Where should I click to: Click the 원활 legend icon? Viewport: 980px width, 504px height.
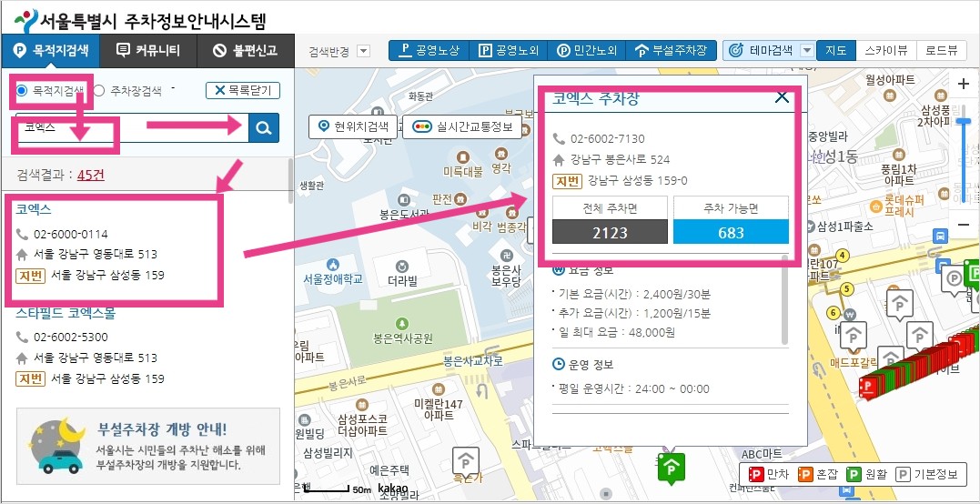tap(854, 474)
